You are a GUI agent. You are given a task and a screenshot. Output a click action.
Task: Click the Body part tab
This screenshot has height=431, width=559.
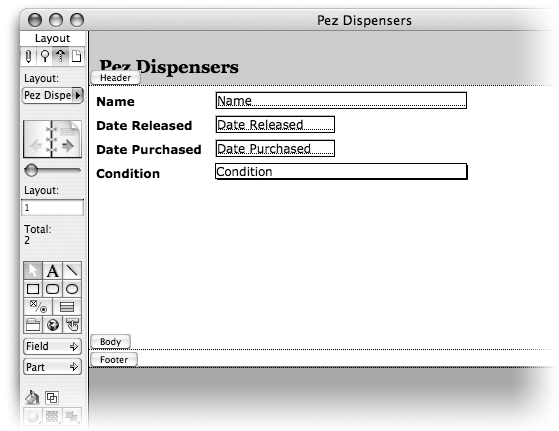(x=111, y=342)
